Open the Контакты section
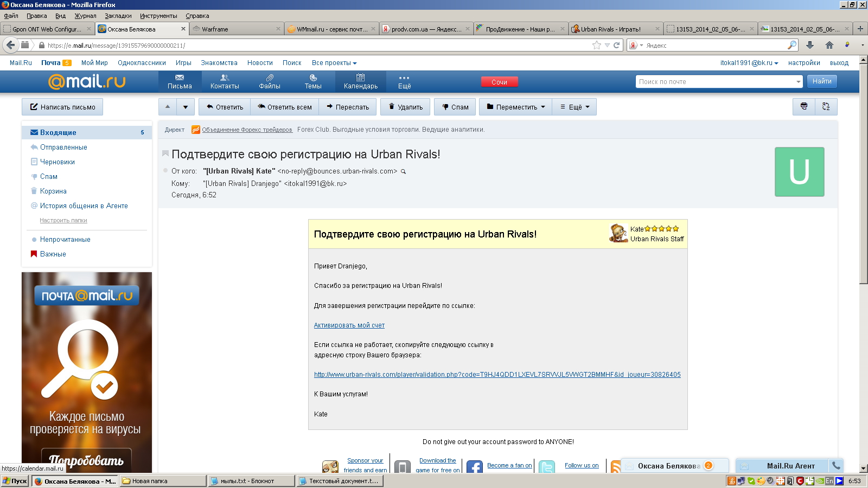The image size is (868, 488). coord(225,81)
